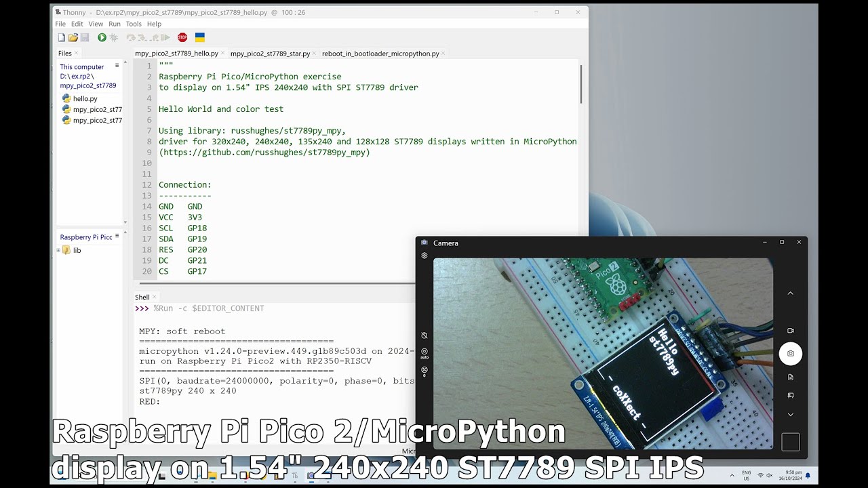The height and width of the screenshot is (488, 868).
Task: Create a new file in Thonny toolbar
Action: (x=62, y=38)
